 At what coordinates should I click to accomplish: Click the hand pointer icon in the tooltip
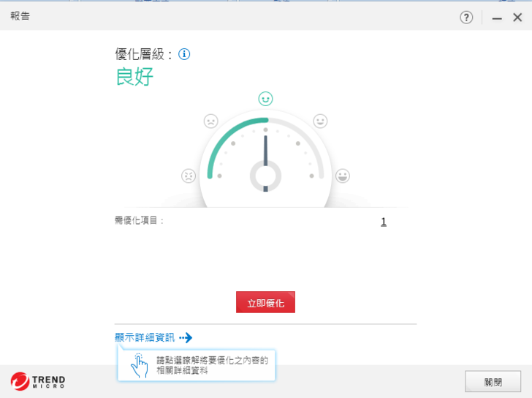coord(139,364)
